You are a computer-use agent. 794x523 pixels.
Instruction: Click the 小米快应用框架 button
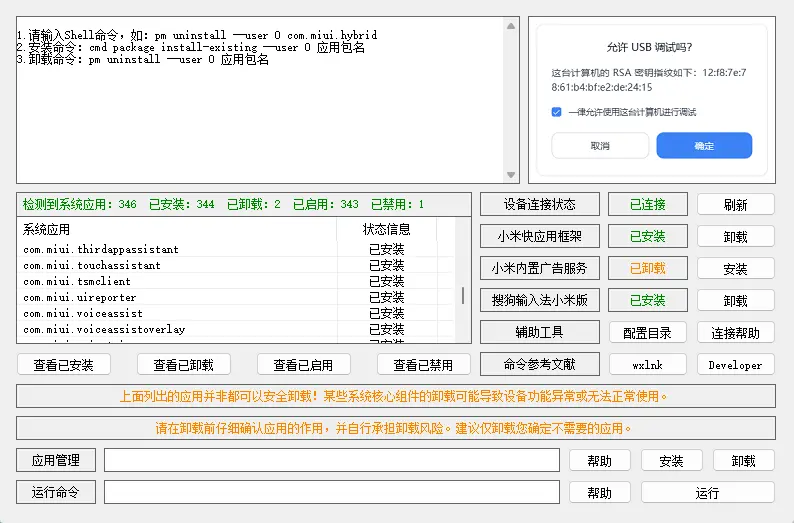tap(540, 236)
